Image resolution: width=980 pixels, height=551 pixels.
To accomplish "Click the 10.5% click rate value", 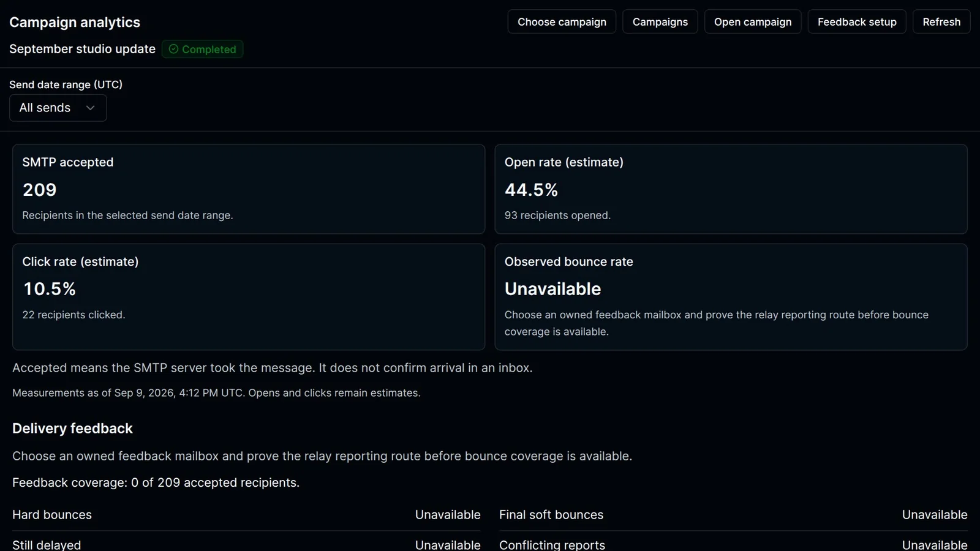I will (x=50, y=289).
